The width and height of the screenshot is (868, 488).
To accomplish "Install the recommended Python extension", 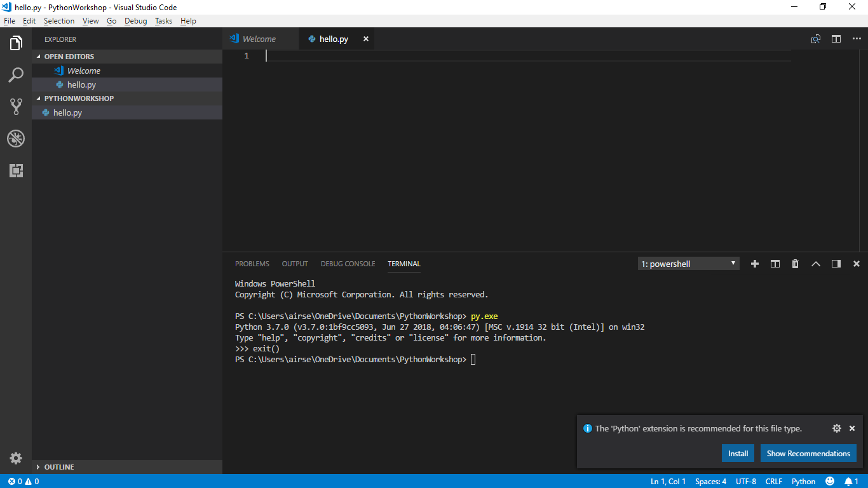I will pyautogui.click(x=738, y=453).
